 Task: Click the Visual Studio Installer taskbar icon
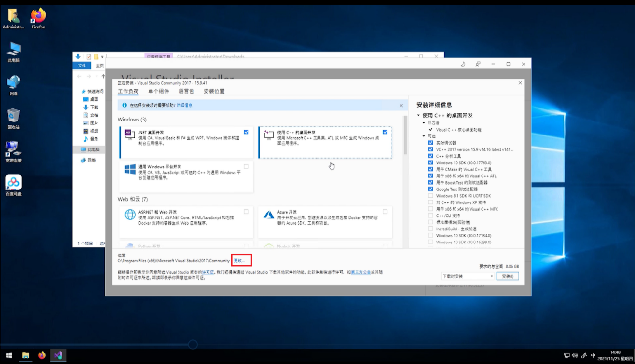click(x=58, y=356)
